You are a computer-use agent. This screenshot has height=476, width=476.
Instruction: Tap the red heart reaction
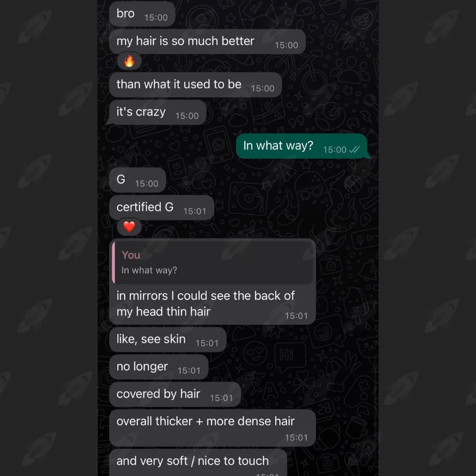pos(129,227)
